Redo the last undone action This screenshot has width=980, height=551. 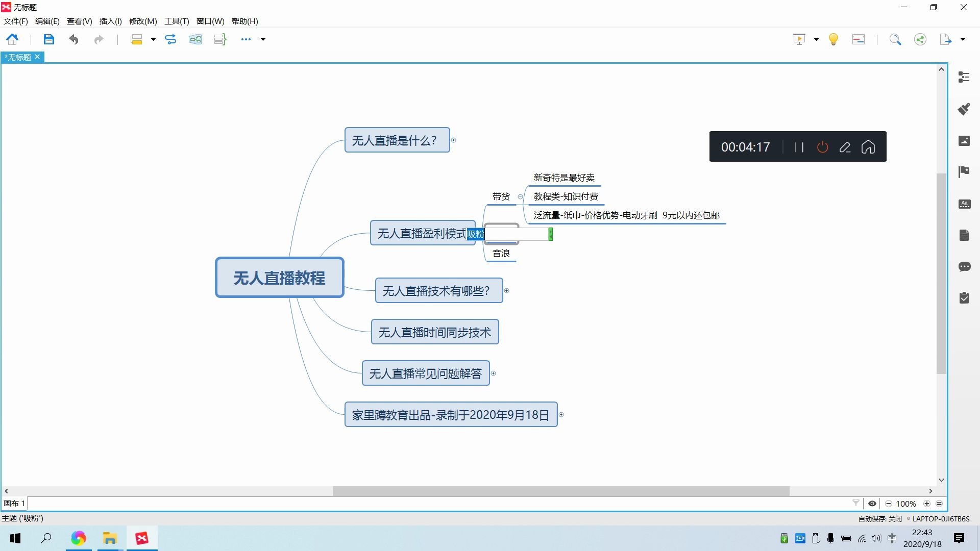(x=99, y=39)
